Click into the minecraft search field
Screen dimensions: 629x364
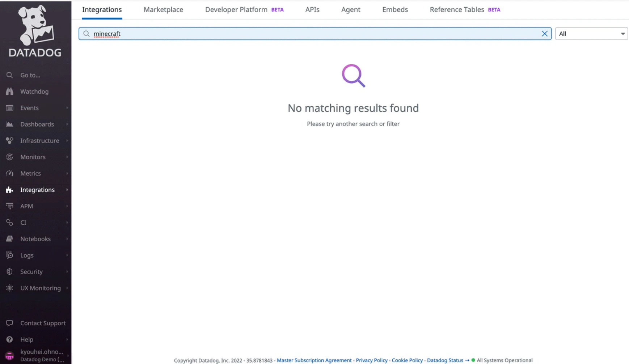[x=315, y=34]
